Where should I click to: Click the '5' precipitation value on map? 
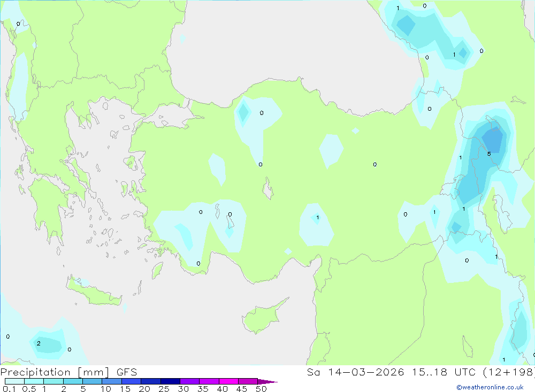pos(489,154)
